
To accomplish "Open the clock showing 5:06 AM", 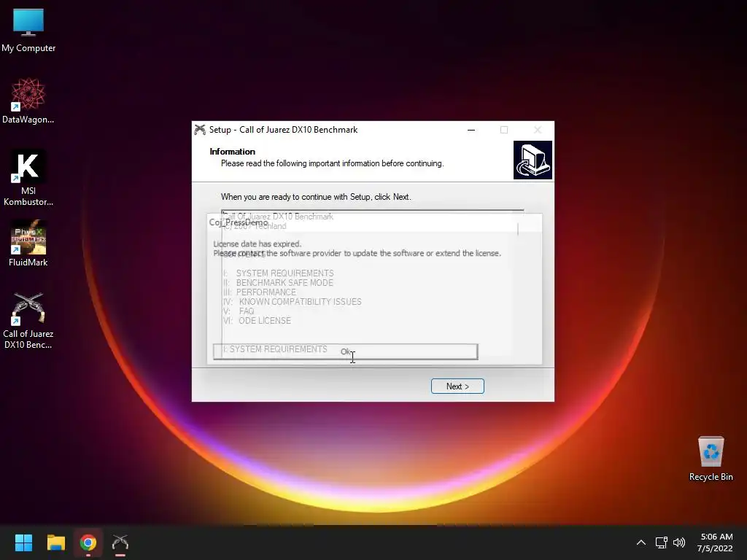I will click(x=716, y=542).
